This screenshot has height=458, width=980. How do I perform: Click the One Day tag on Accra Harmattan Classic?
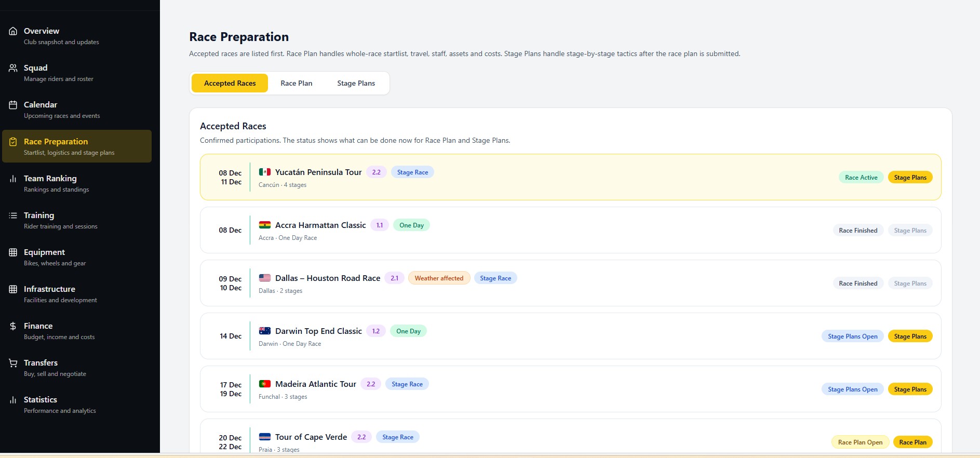pos(411,225)
